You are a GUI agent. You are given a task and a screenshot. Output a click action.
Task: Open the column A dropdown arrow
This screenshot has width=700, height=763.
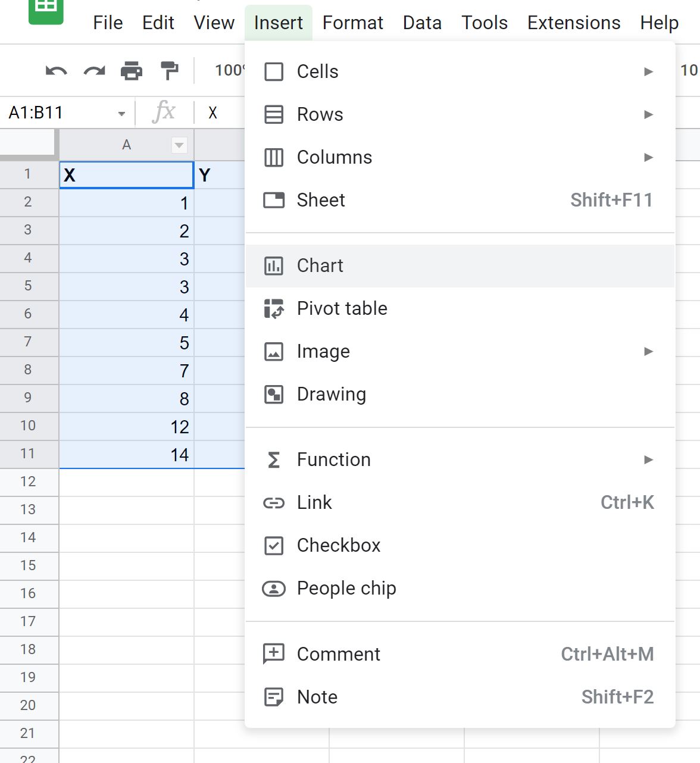coord(179,145)
